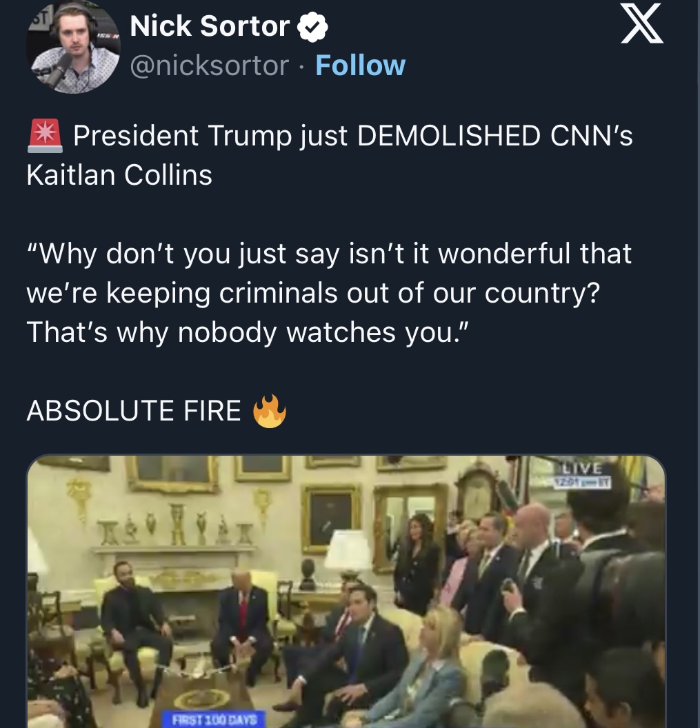Click the fire emoji after ABSOLUTE FIRE
This screenshot has height=728, width=700.
tap(269, 412)
